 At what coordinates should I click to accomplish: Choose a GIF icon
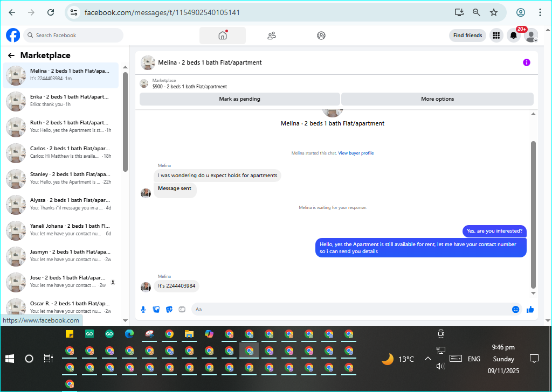coord(182,310)
